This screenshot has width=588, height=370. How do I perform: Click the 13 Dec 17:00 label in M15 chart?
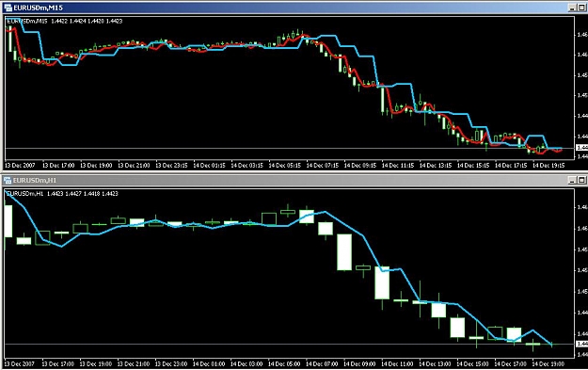[58, 165]
